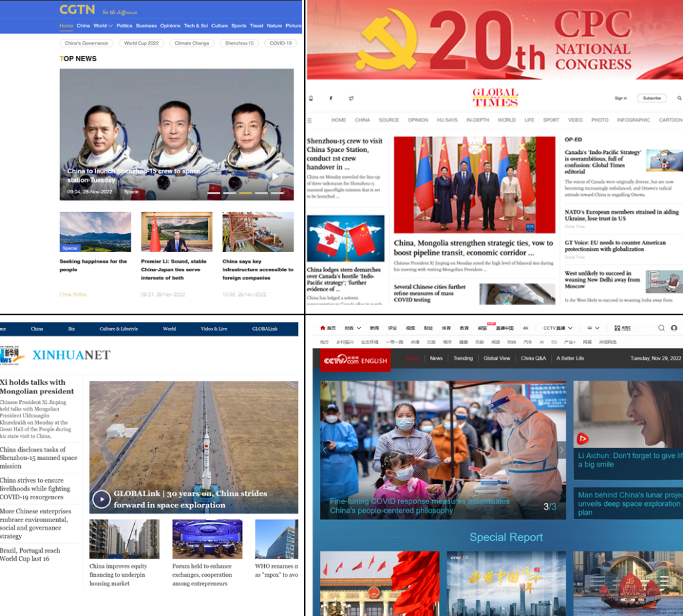683x616 pixels.
Task: Click the Subscribe button on Global Times
Action: click(652, 99)
